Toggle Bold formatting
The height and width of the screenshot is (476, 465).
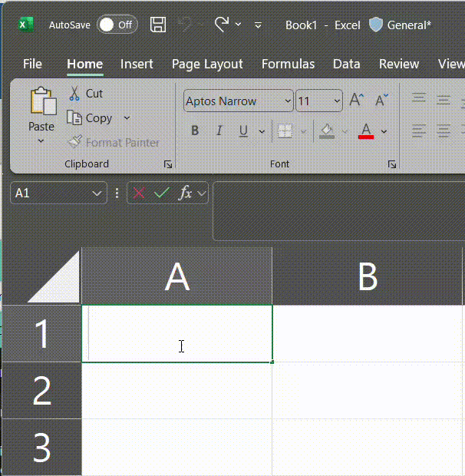coord(195,131)
